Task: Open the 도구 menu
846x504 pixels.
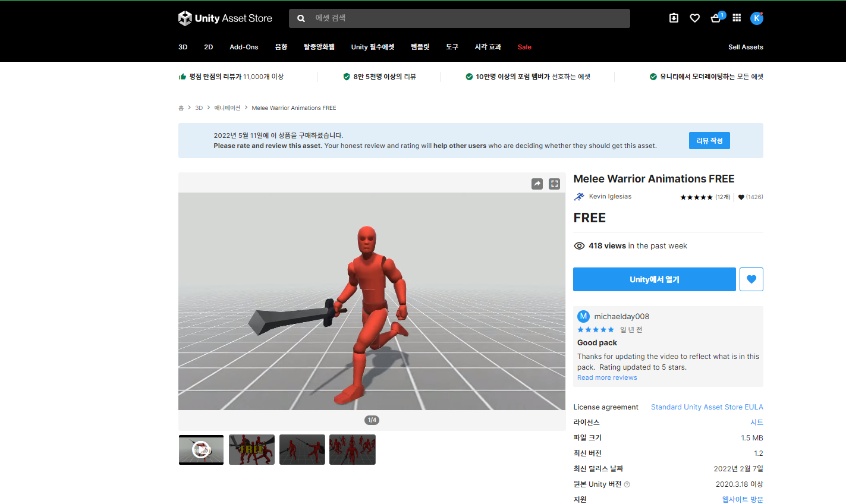Action: pyautogui.click(x=452, y=47)
